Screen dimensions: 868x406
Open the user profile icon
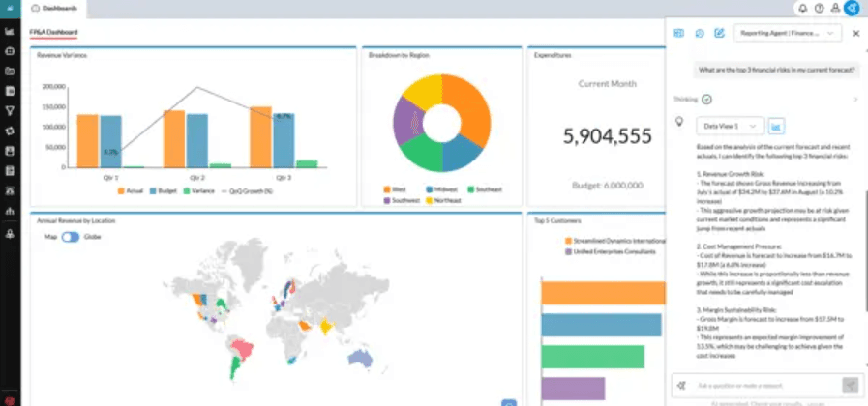point(835,9)
